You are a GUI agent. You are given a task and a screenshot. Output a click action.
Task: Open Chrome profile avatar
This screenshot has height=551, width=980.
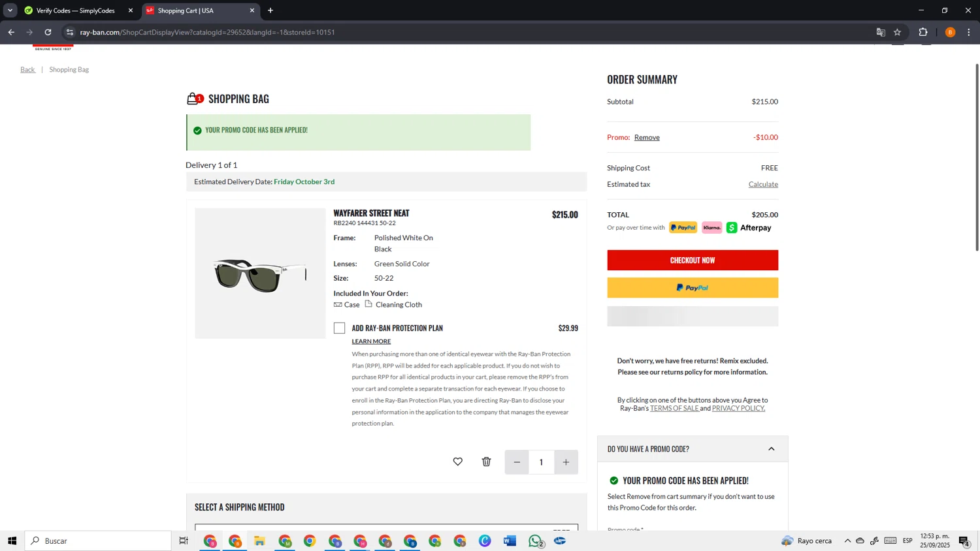tap(950, 32)
